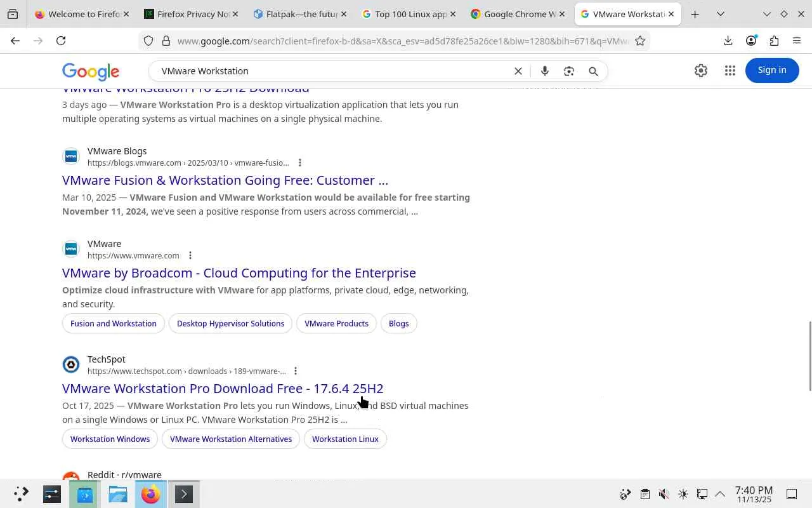Open options for the TechSpot result
This screenshot has width=812, height=508.
point(295,371)
